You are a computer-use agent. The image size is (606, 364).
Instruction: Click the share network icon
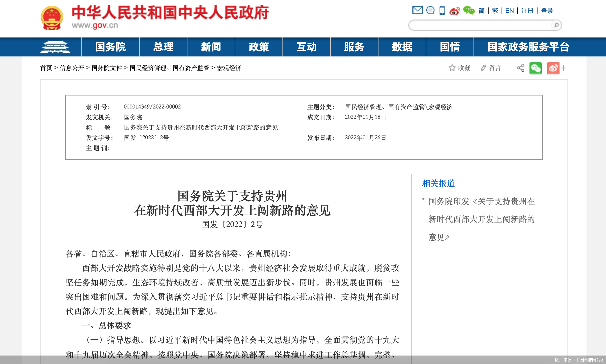coord(520,68)
